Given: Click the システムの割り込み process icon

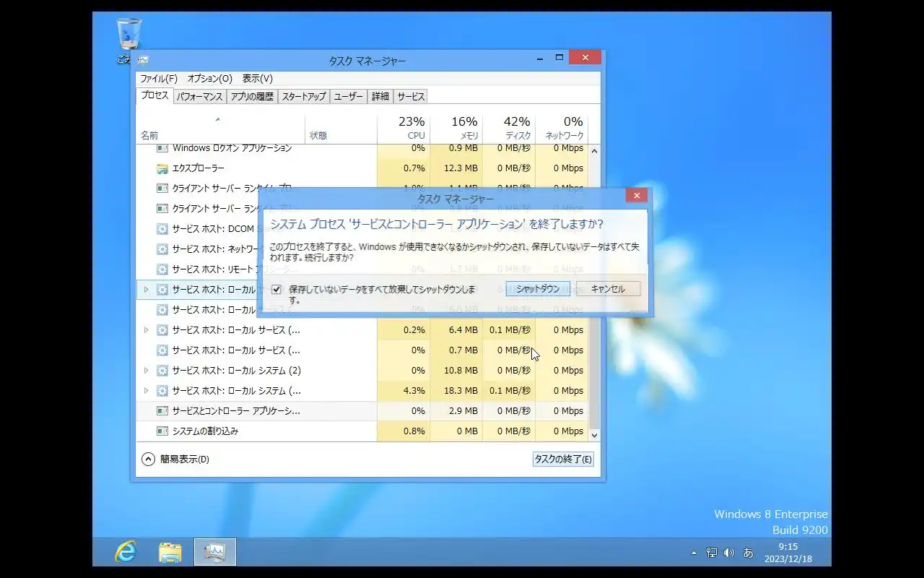Looking at the screenshot, I should [x=162, y=431].
